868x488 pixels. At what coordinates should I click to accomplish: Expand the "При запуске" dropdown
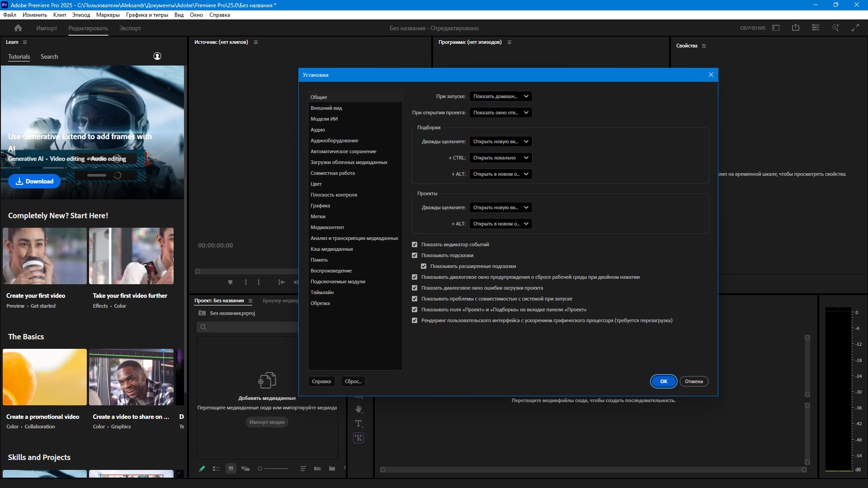[x=500, y=96]
